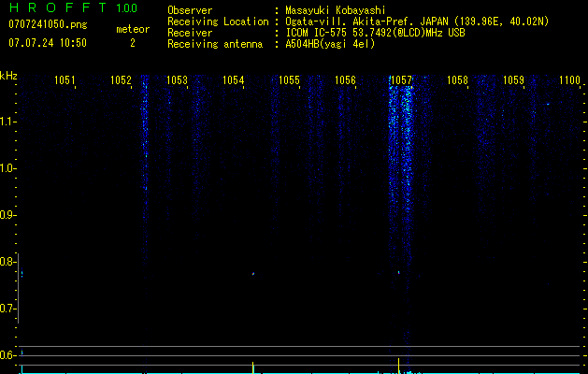Viewport: 588px width, 374px height.
Task: Click the 1058 time marker
Action: pos(457,80)
